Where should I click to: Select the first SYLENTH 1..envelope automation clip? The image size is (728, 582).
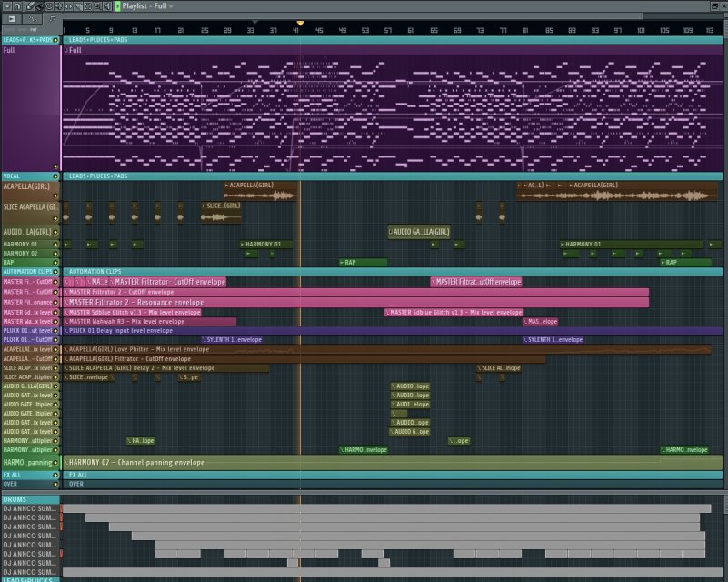coord(232,339)
